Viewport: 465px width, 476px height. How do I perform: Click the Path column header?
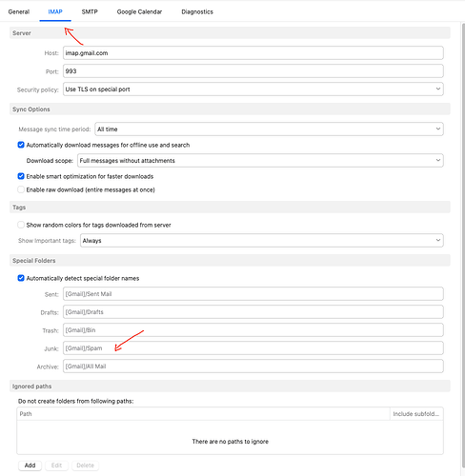click(x=203, y=414)
